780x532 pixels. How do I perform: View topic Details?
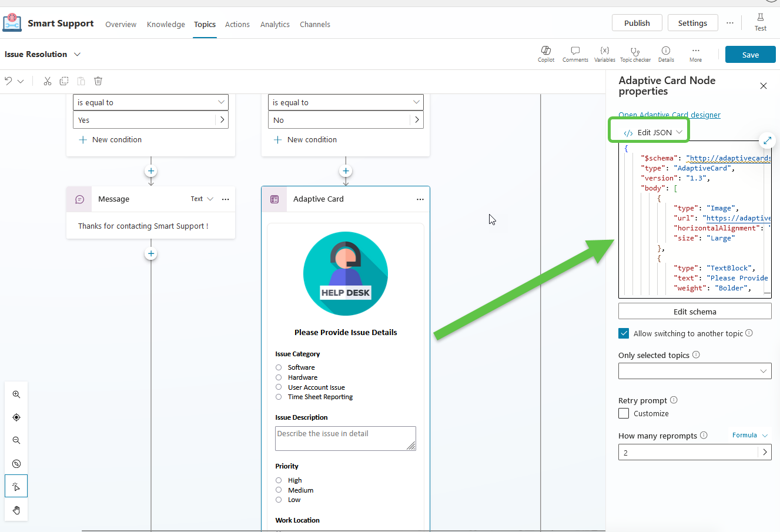[666, 53]
